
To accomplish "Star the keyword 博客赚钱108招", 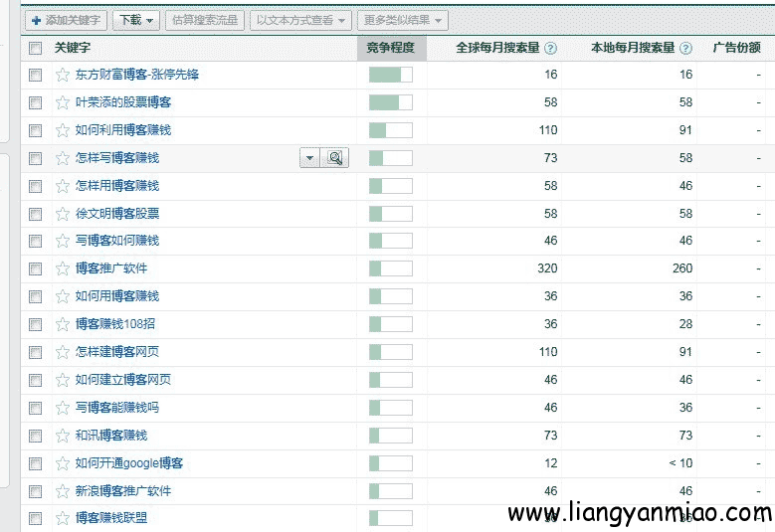I will (63, 324).
